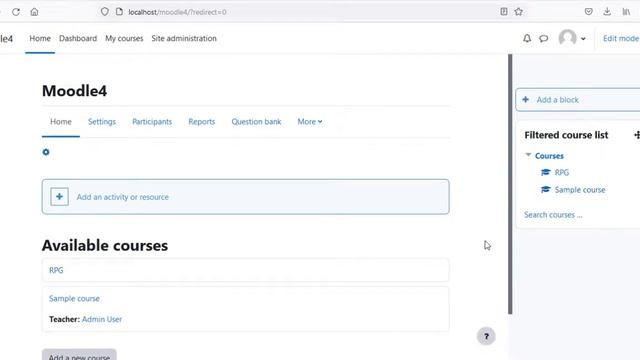640x360 pixels.
Task: Click Add a block
Action: [x=558, y=100]
